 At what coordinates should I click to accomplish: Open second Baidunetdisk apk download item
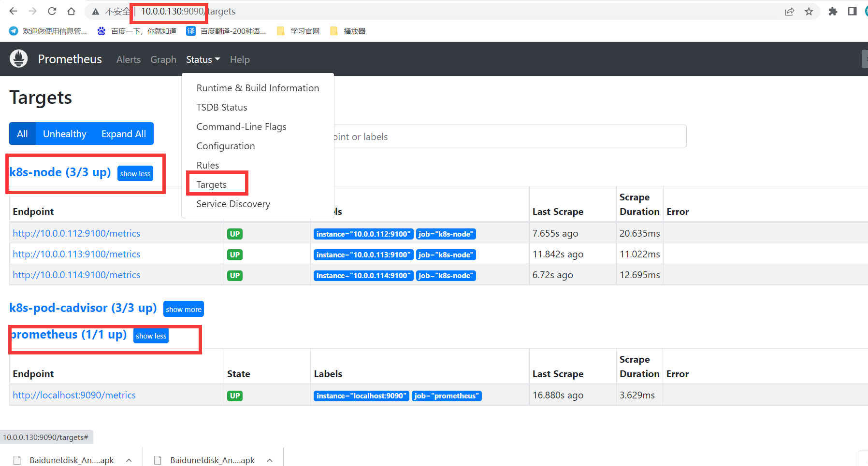tap(205, 460)
